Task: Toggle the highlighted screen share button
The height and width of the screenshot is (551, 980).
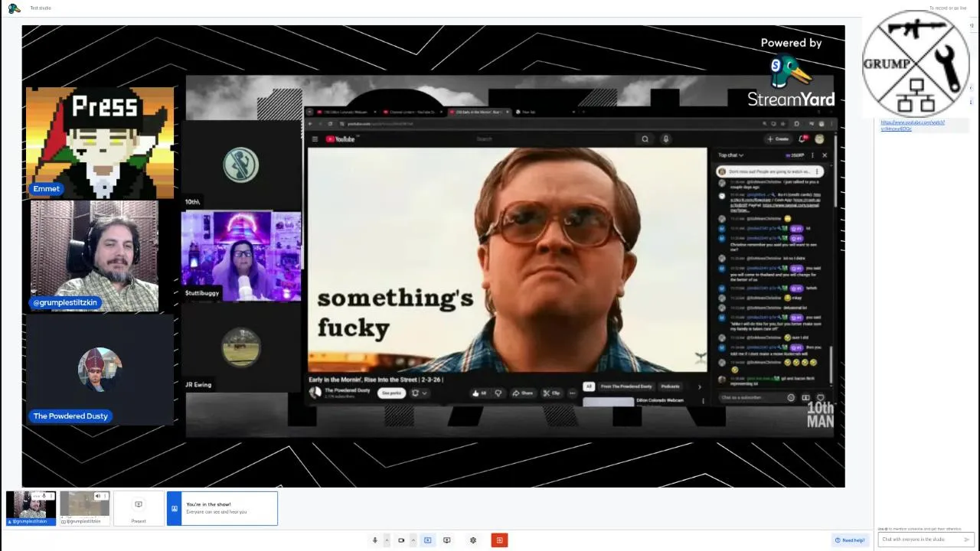Action: coord(427,540)
